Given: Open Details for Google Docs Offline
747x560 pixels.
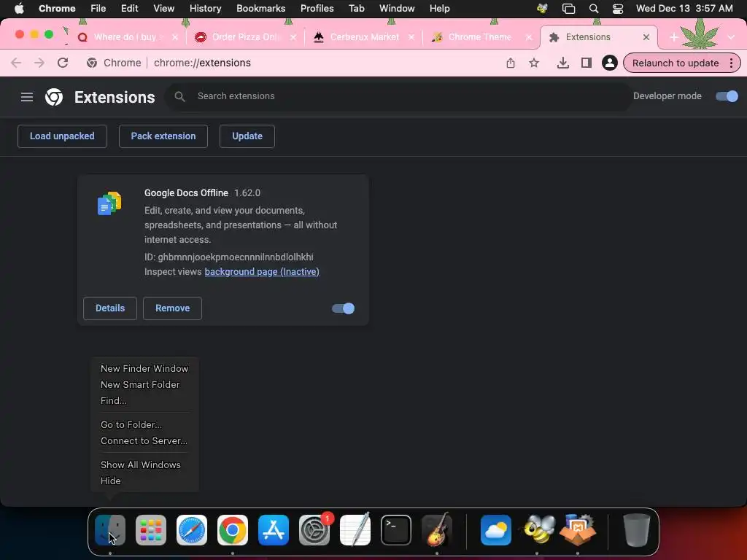Looking at the screenshot, I should [110, 308].
